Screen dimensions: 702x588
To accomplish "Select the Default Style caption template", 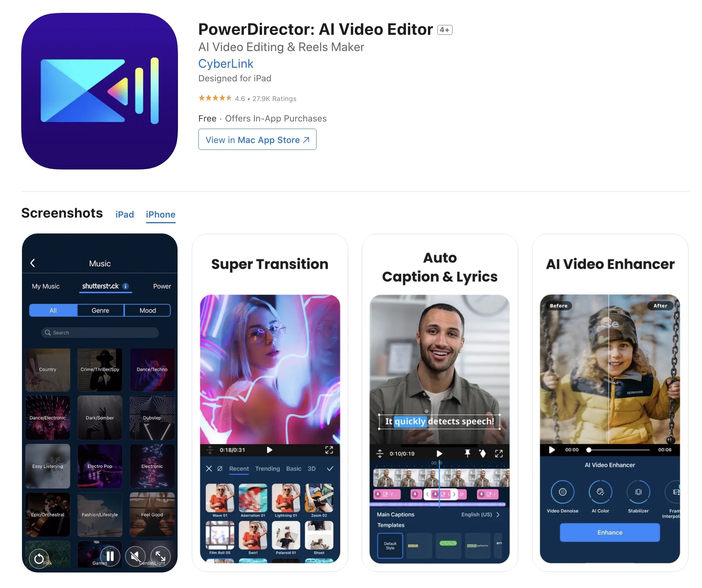I will [x=390, y=546].
